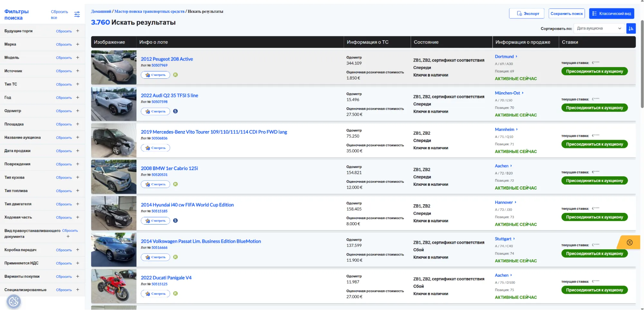Viewport: 644px width, 310px height.
Task: Expand the Тип двигателя filter
Action: point(78,204)
